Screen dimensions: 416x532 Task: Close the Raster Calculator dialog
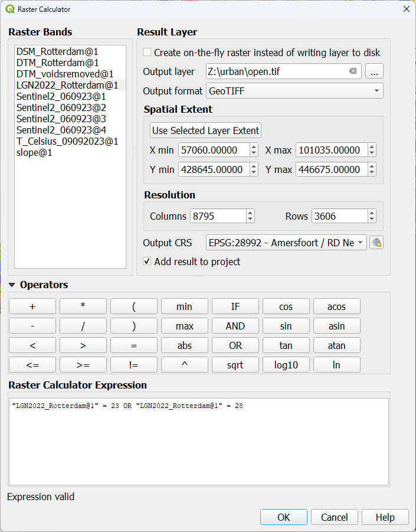tap(407, 9)
